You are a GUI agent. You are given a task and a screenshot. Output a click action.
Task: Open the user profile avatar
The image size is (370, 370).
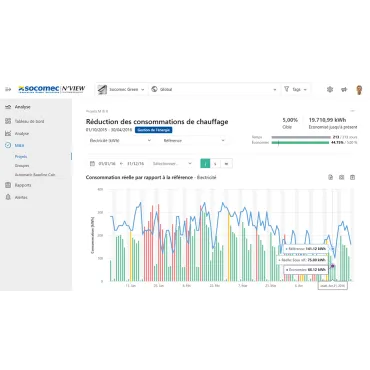359,90
